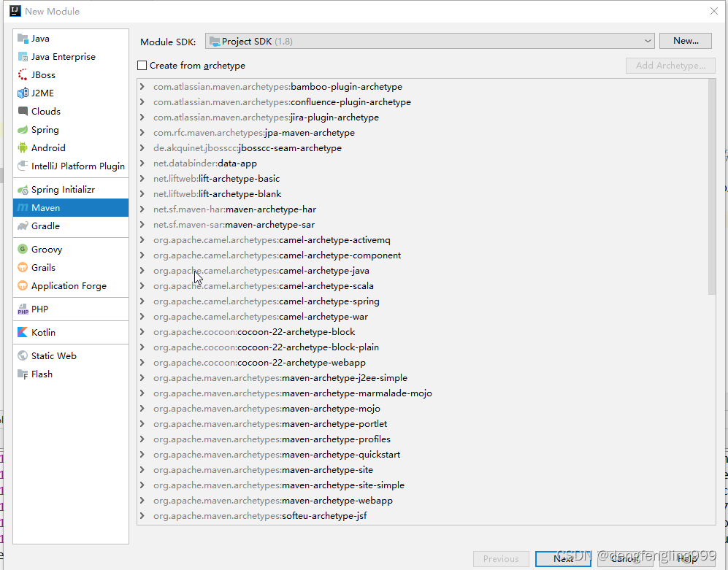Choose the JBoss icon in sidebar

tap(23, 74)
